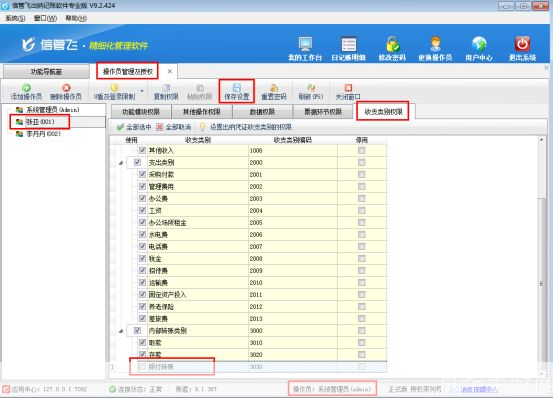The height and width of the screenshot is (398, 553).
Task: Uncheck 使用 for 管理费用
Action: point(142,186)
